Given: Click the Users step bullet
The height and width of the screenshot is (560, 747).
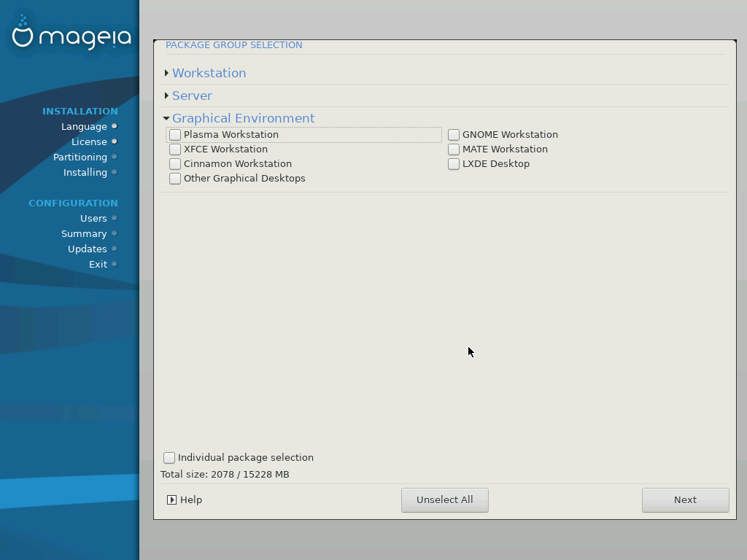Looking at the screenshot, I should point(115,218).
